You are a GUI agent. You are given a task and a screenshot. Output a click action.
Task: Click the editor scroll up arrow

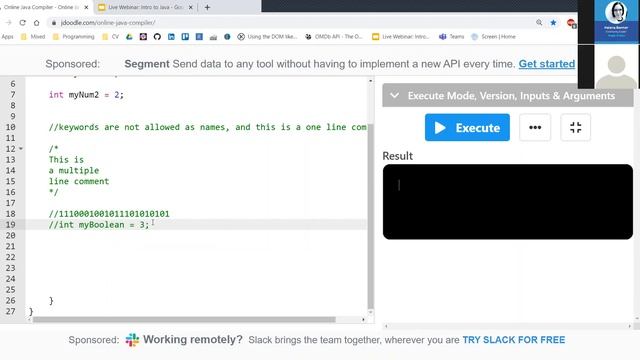(x=371, y=81)
